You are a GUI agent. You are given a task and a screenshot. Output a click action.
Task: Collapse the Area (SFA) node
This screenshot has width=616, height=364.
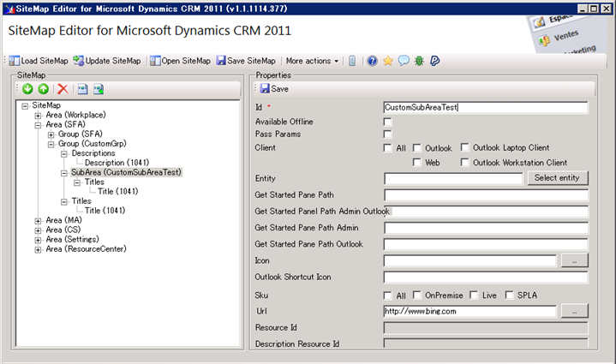tap(38, 125)
